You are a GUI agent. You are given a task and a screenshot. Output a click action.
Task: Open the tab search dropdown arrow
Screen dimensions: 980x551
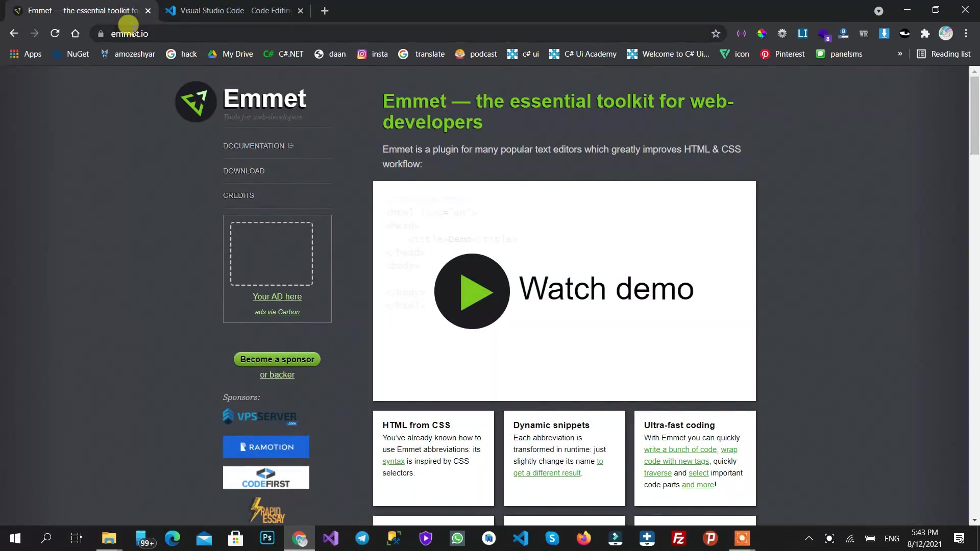(878, 11)
